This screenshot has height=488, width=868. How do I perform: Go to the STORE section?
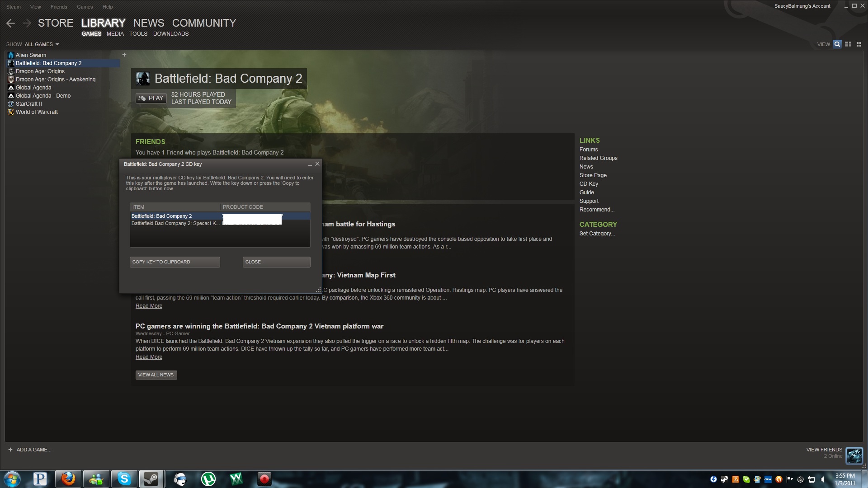pos(56,23)
